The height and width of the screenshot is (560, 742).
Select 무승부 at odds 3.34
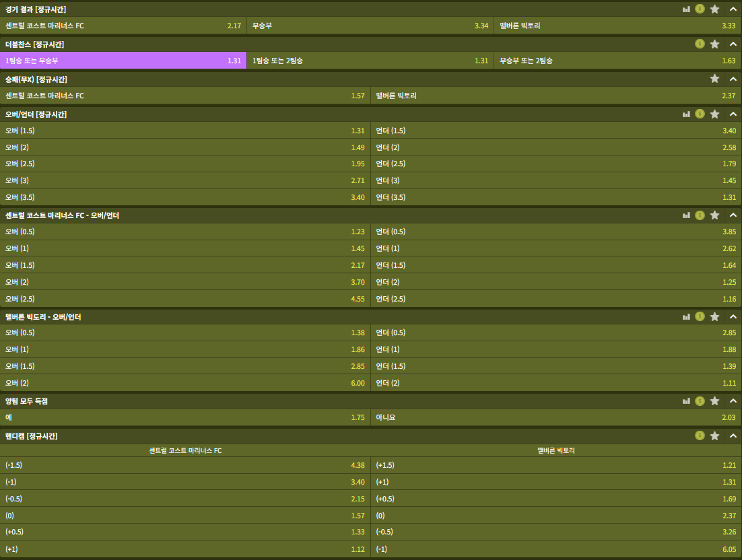pos(370,26)
